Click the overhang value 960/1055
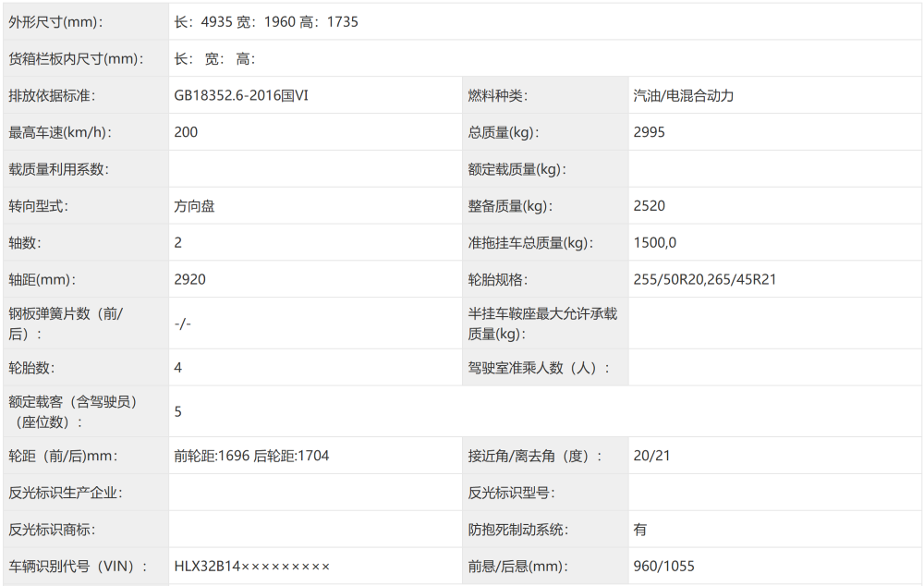This screenshot has height=586, width=924. pyautogui.click(x=663, y=566)
